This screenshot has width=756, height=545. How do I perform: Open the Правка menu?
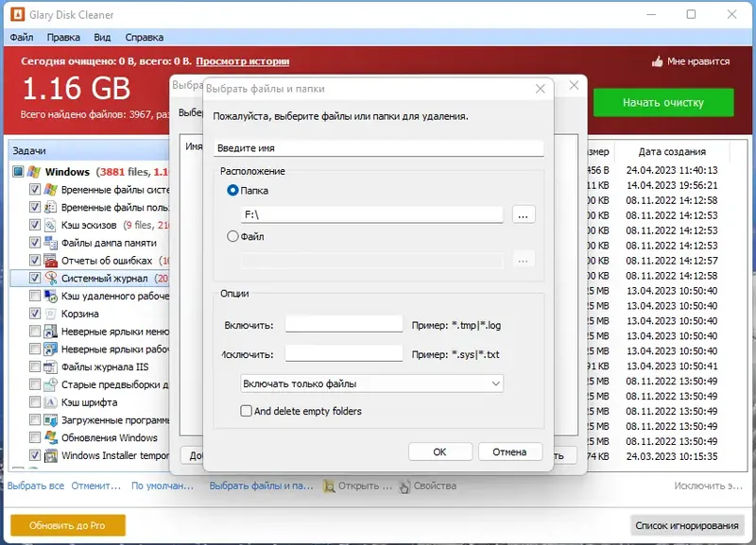pos(63,37)
